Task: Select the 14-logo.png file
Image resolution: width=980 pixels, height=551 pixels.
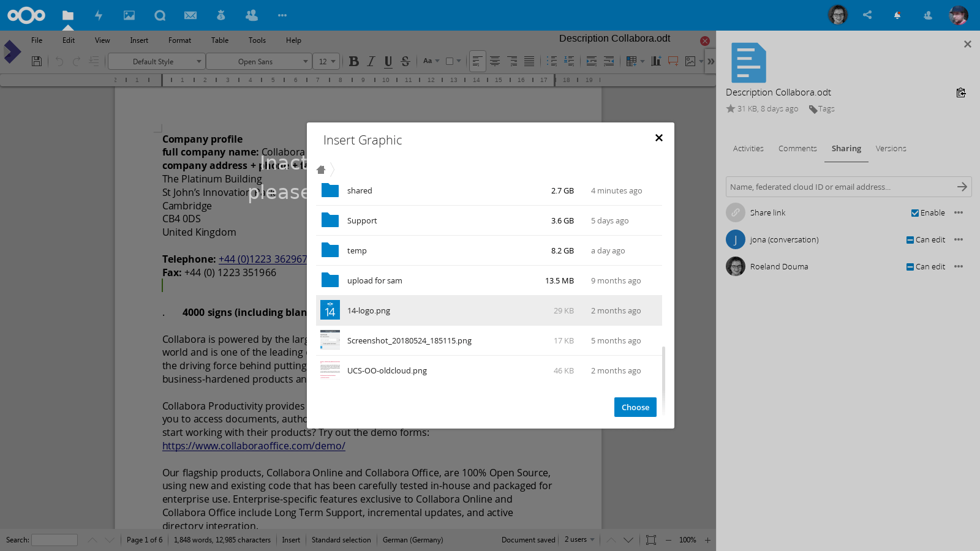Action: 489,310
